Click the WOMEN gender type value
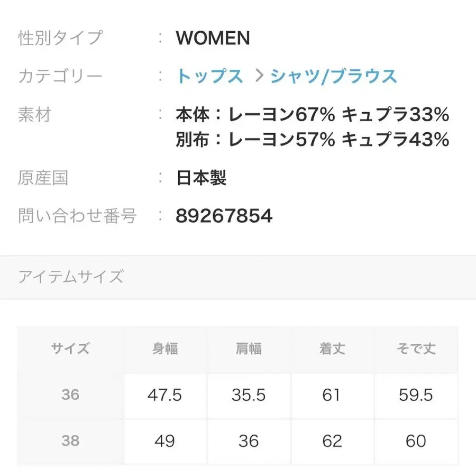 tap(213, 38)
